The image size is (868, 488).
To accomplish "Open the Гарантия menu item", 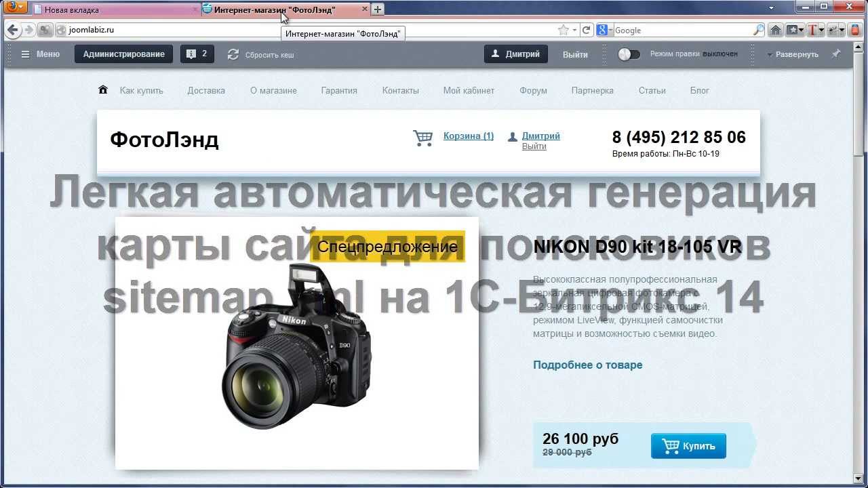I will 339,90.
